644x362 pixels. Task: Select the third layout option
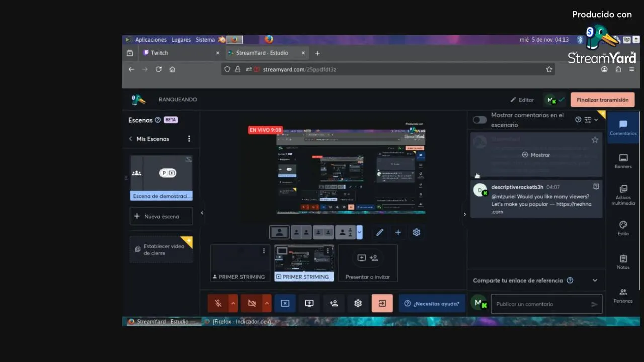click(x=324, y=232)
